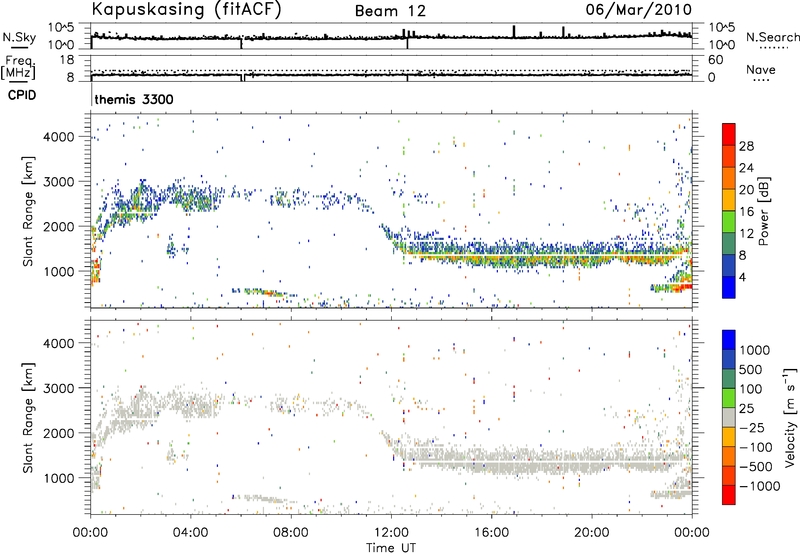This screenshot has width=800, height=554.
Task: Click the Kapuskasing (fitACF) title text
Action: tap(186, 9)
